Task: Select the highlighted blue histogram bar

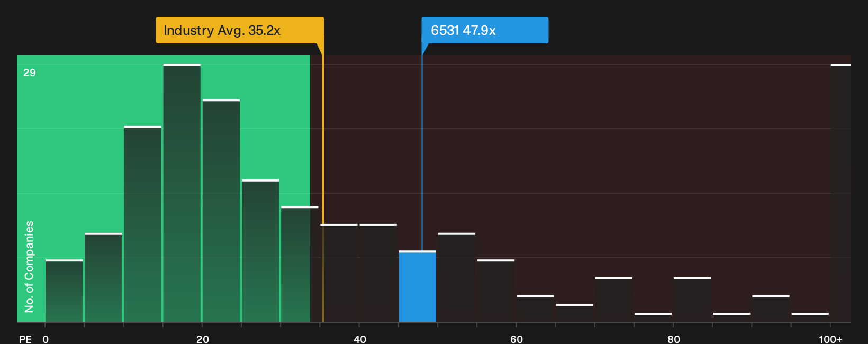Action: pos(418,286)
